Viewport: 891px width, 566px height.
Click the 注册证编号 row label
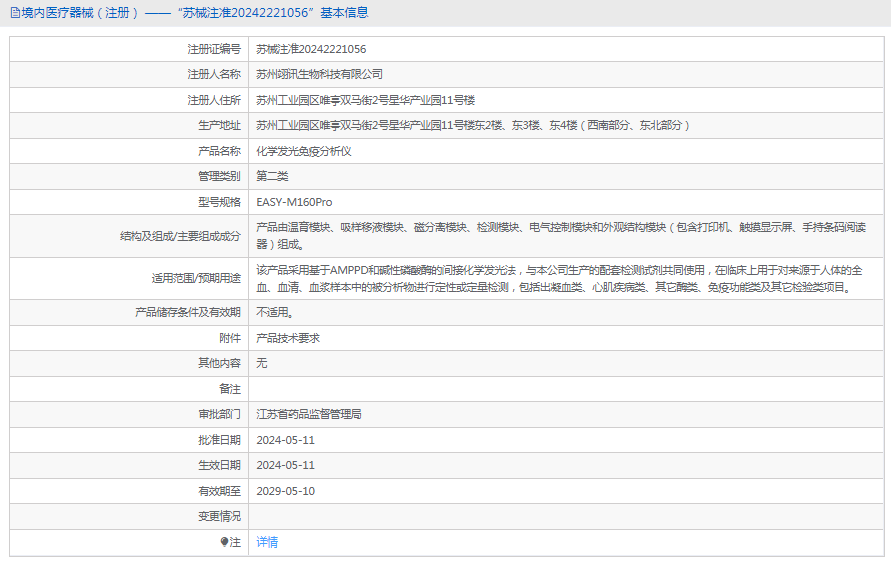(x=214, y=49)
